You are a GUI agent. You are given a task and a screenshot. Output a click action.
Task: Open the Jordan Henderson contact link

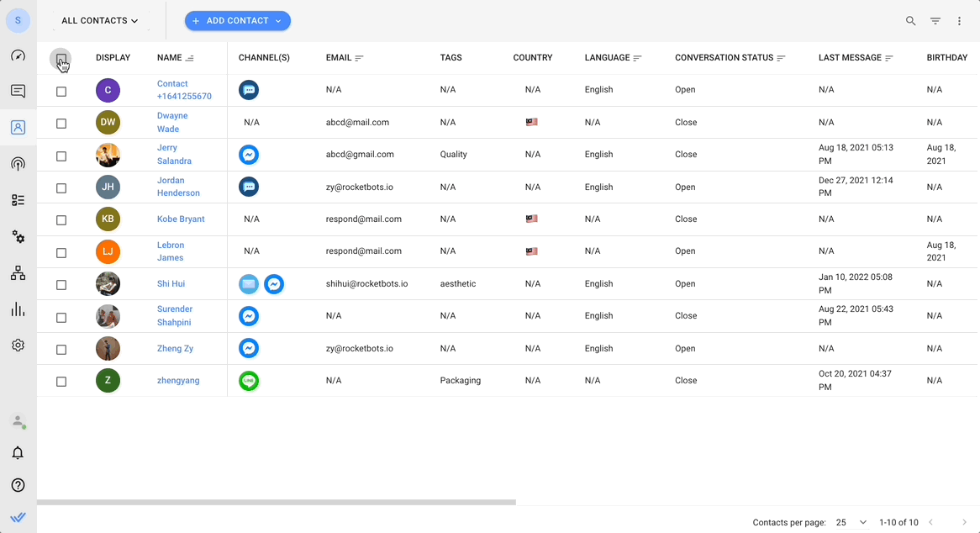coord(178,186)
